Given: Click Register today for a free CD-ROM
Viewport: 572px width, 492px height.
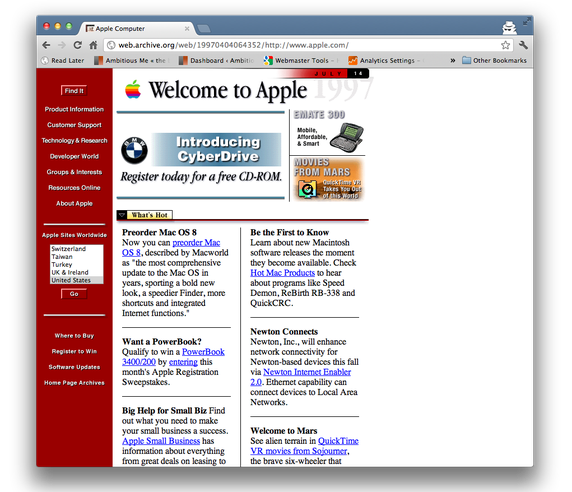Looking at the screenshot, I should pyautogui.click(x=201, y=177).
